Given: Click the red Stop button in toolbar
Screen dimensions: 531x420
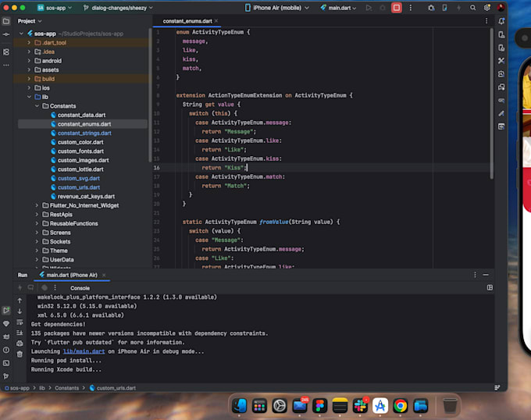Looking at the screenshot, I should click(x=396, y=8).
